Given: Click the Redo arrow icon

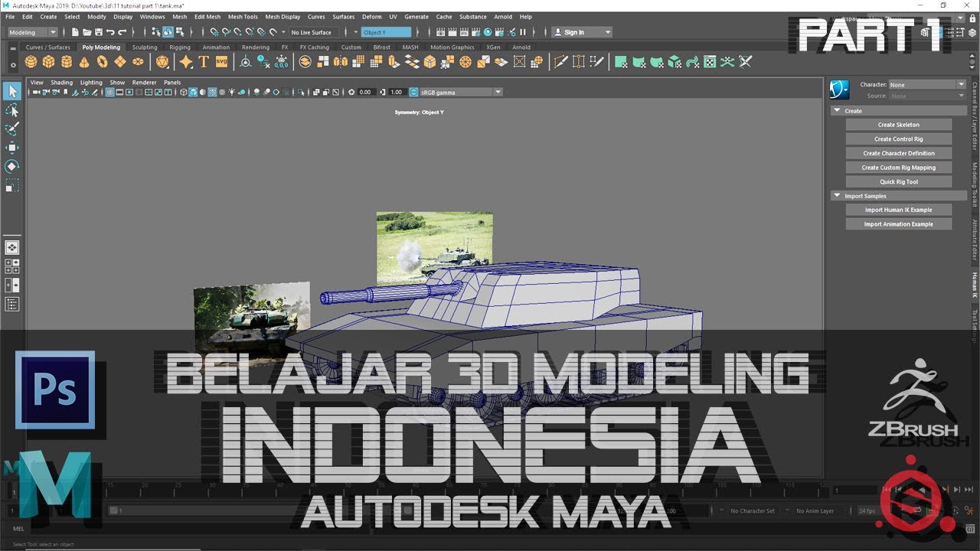Looking at the screenshot, I should (x=123, y=32).
